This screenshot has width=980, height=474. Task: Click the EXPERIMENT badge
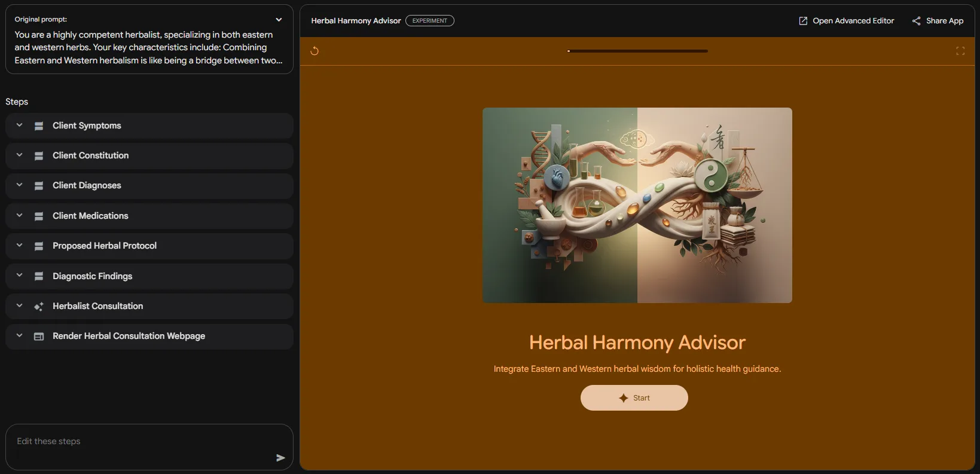430,21
